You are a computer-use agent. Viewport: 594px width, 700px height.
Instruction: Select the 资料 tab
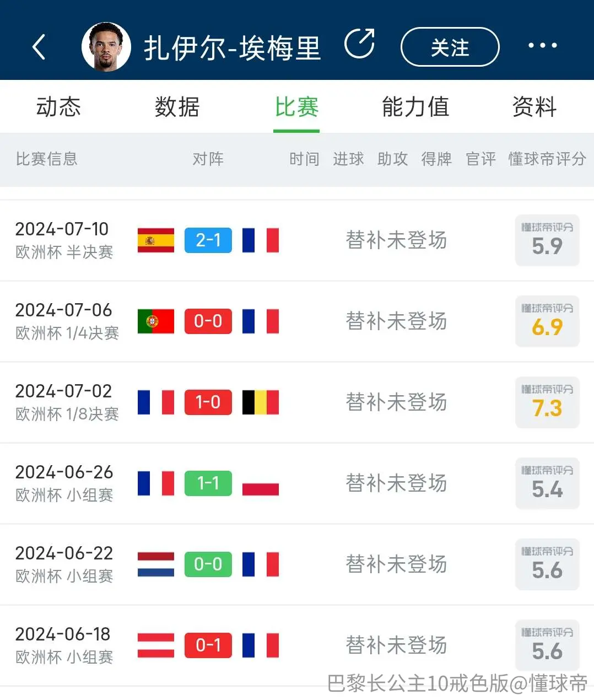[x=534, y=106]
